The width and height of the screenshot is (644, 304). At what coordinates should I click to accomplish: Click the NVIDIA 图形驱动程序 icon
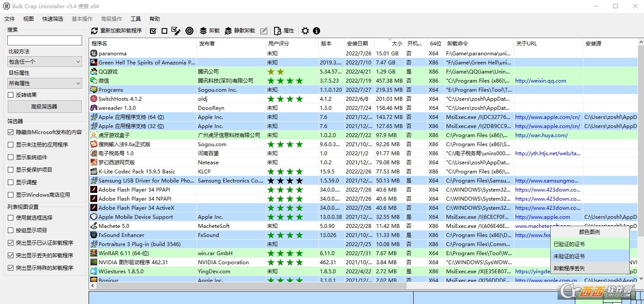[94, 262]
